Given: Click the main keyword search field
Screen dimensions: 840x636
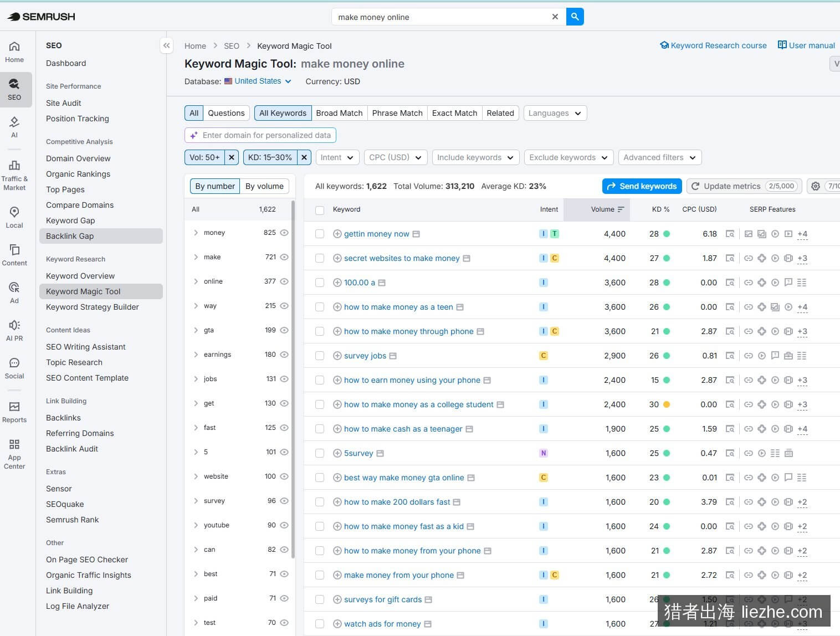Looking at the screenshot, I should point(441,17).
